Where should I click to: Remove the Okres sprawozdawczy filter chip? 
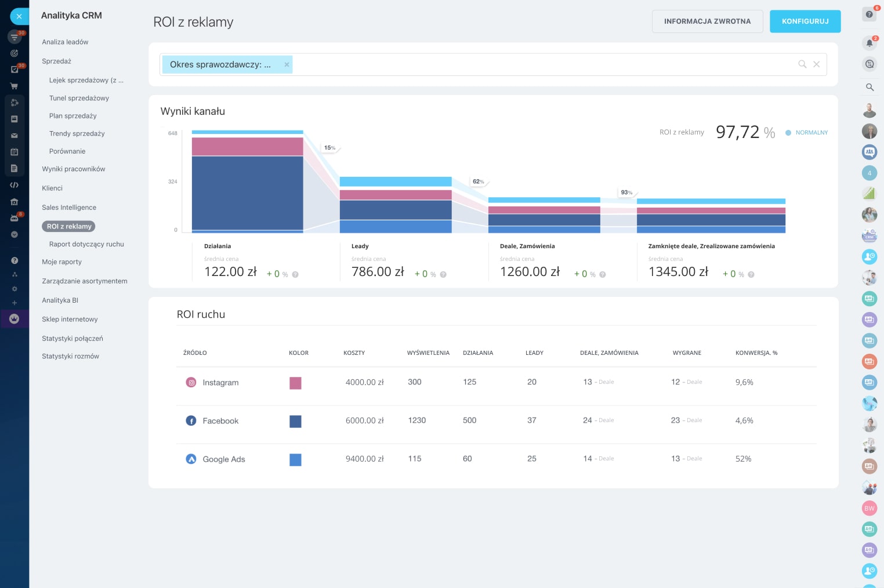(x=287, y=64)
